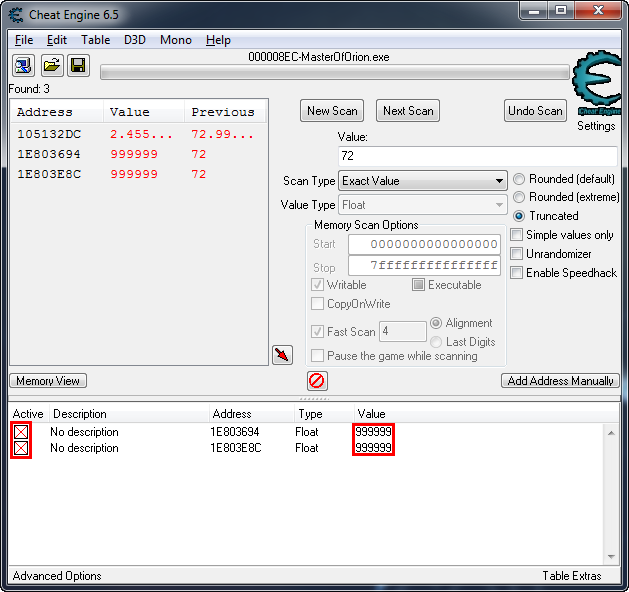
Task: Click address list scrollbar up arrow
Action: coord(611,433)
